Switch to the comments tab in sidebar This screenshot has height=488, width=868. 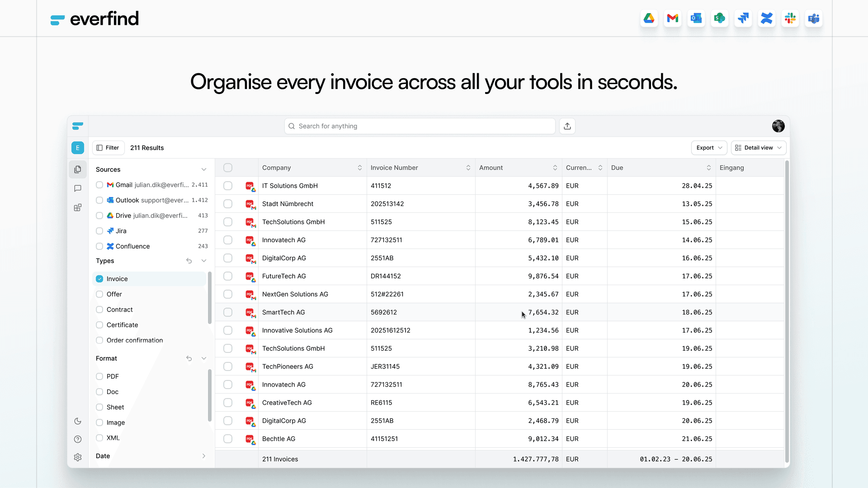pyautogui.click(x=78, y=188)
